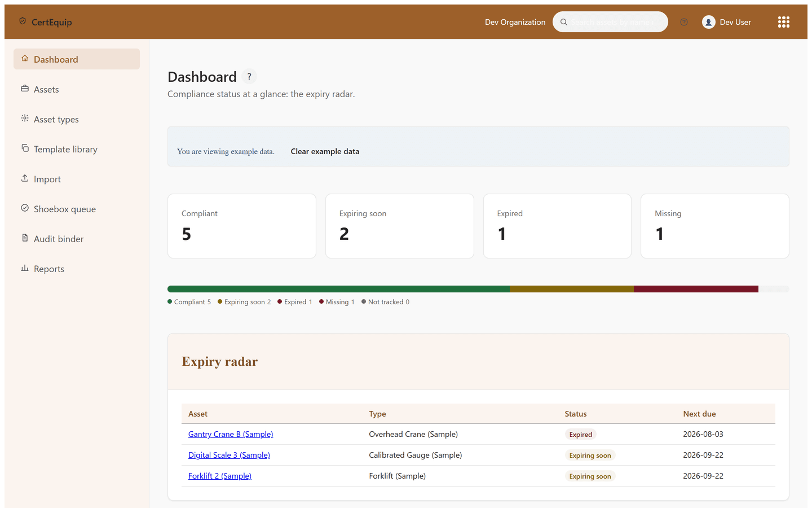Click the CertEquip shield logo icon

(x=23, y=21)
